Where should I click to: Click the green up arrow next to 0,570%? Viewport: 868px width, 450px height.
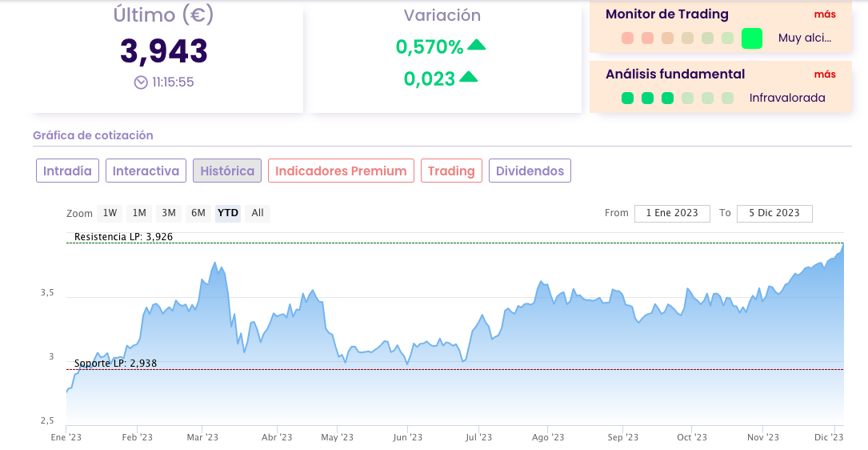pyautogui.click(x=477, y=45)
